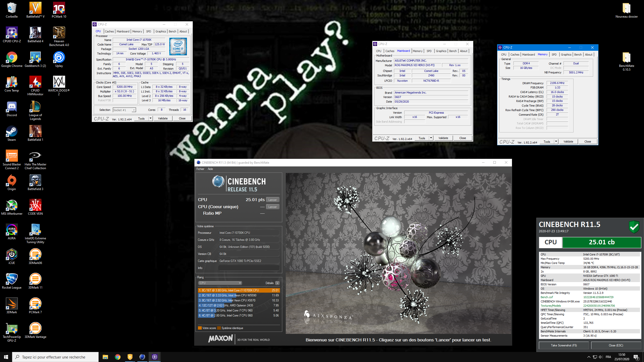
Task: Open TechPowerUp GPU-Z desktop icon
Action: (x=12, y=332)
